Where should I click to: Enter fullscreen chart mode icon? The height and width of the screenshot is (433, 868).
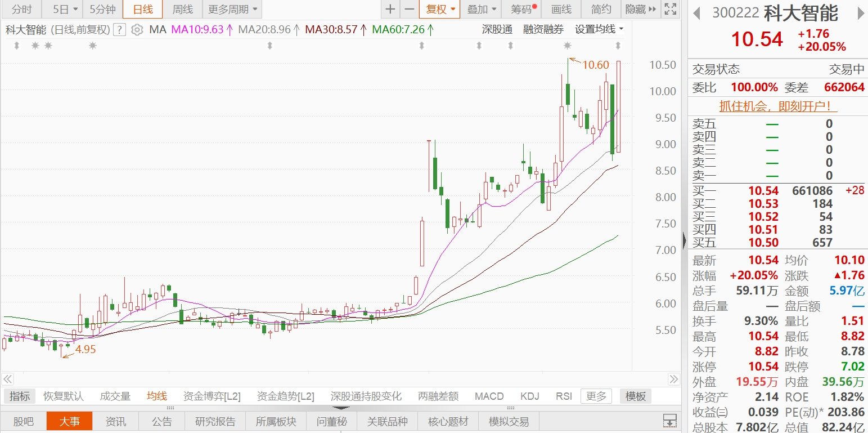coord(669,9)
